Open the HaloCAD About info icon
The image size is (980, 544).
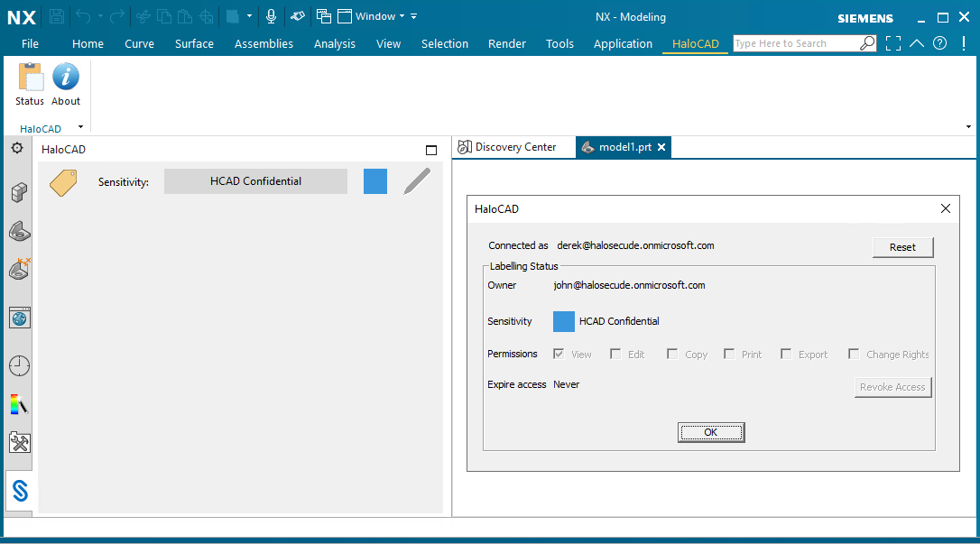[66, 78]
